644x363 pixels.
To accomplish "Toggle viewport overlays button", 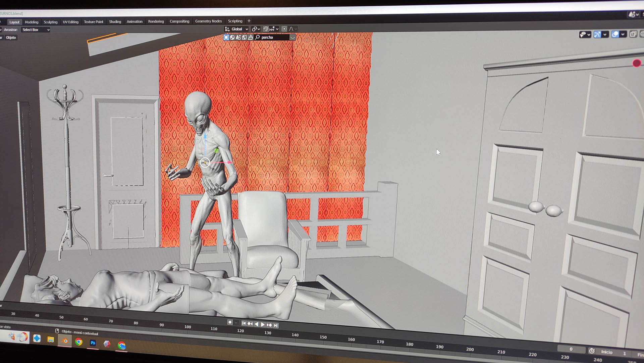I will tap(615, 34).
